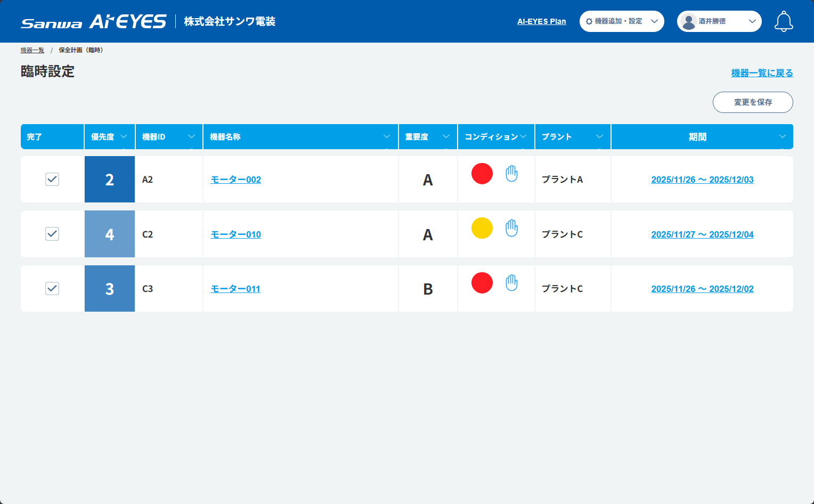Open the notification bell

(784, 21)
